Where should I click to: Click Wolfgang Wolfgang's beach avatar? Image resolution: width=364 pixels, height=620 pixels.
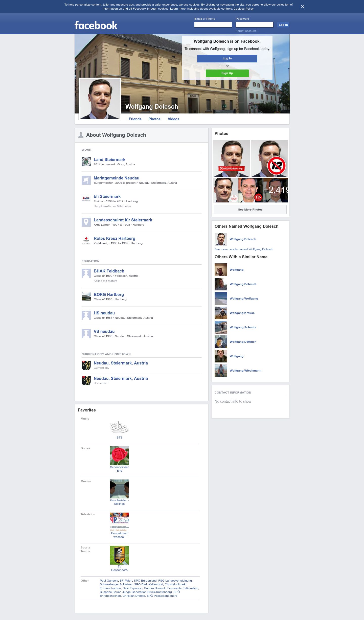[x=221, y=298]
